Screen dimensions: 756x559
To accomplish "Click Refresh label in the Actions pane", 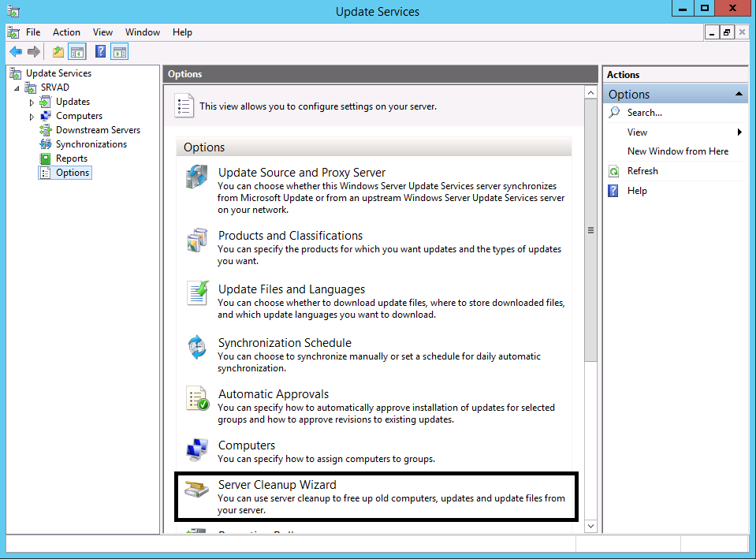I will point(642,171).
